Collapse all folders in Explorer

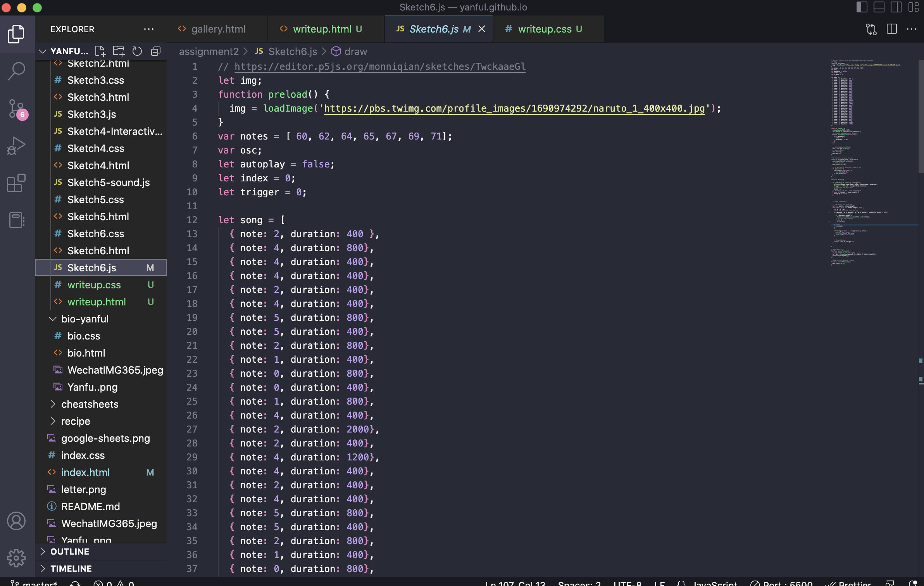pos(156,51)
